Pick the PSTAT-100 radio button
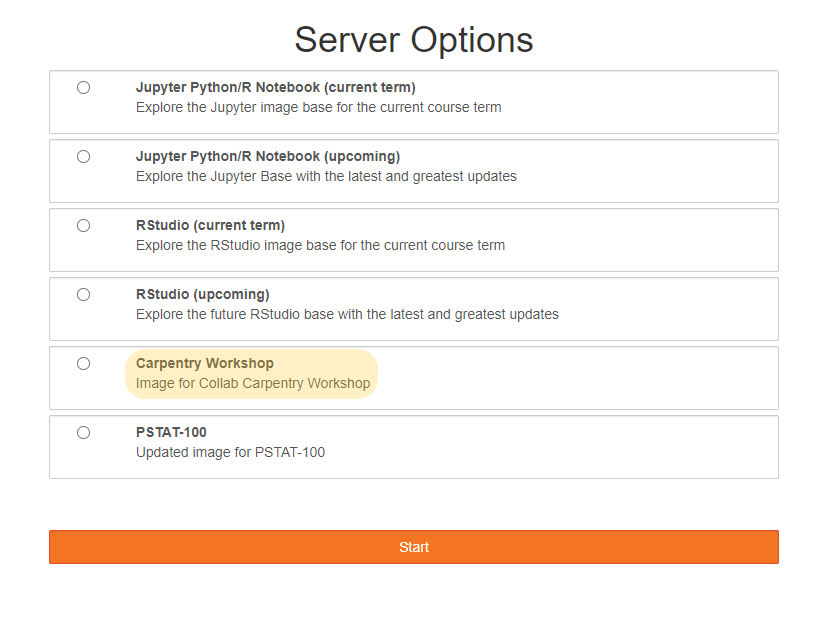Viewport: 816px width, 625px height. [x=83, y=432]
